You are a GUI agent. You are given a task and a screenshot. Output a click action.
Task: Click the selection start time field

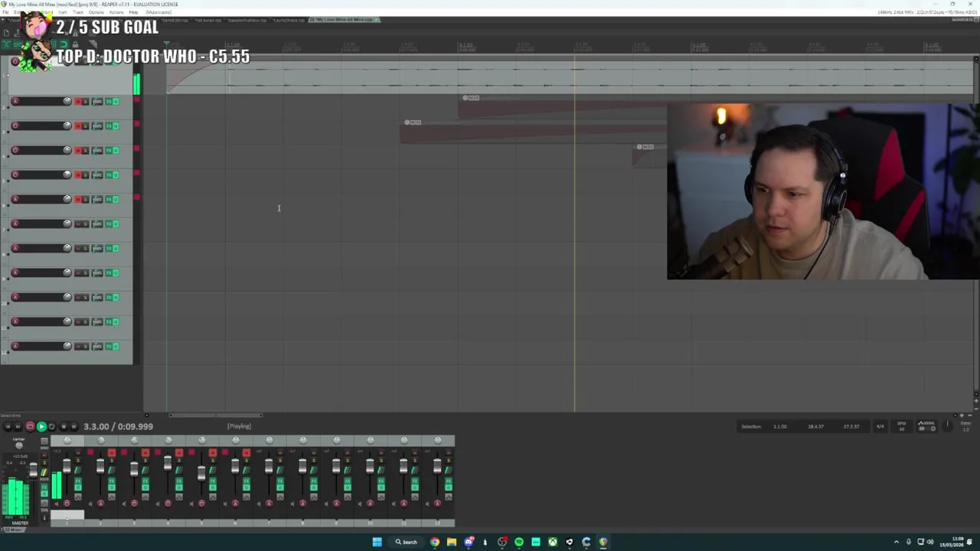coord(779,426)
